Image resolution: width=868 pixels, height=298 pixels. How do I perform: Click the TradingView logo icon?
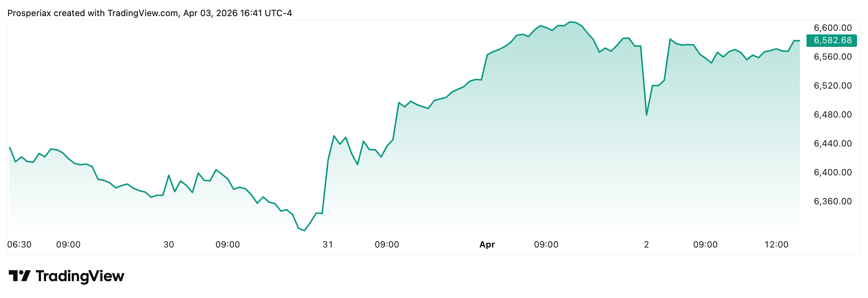point(19,276)
